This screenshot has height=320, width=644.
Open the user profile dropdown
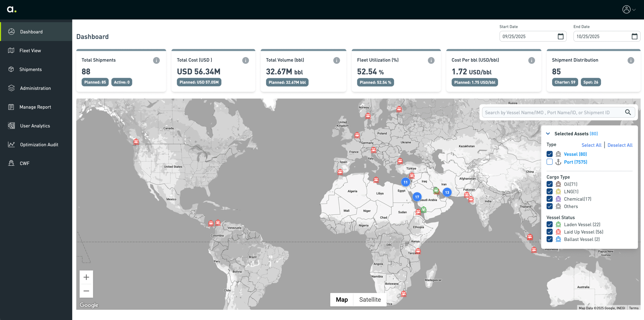tap(629, 10)
